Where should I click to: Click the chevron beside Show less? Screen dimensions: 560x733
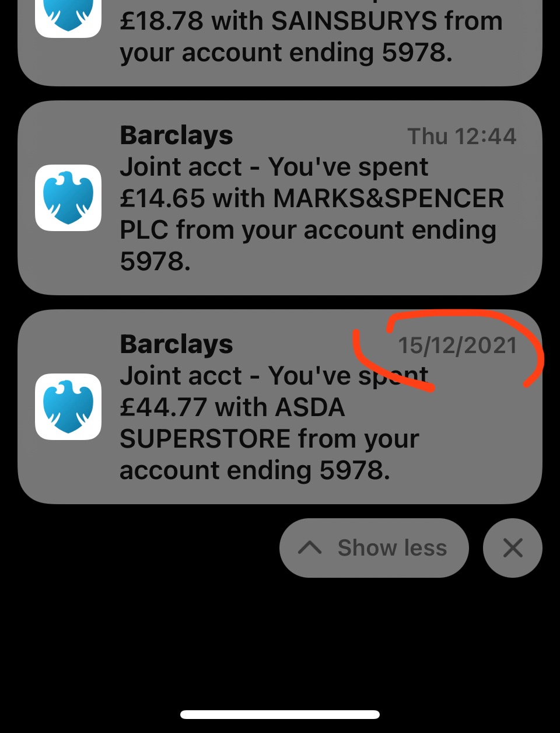310,548
